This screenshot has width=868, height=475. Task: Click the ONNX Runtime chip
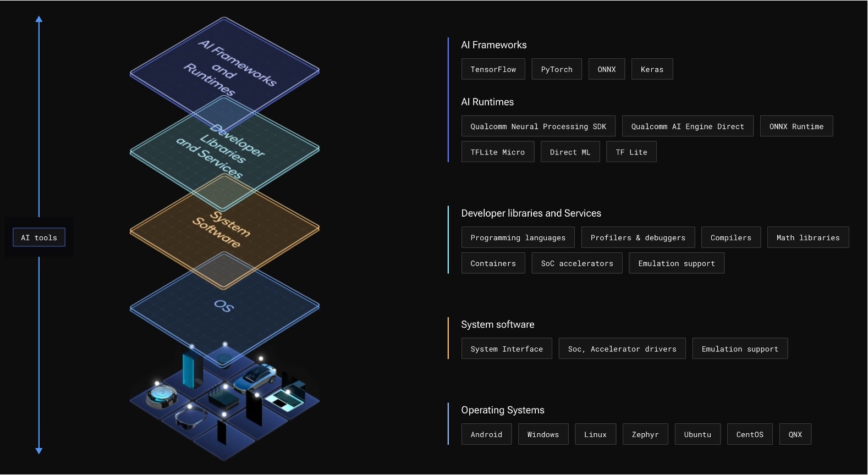point(796,126)
